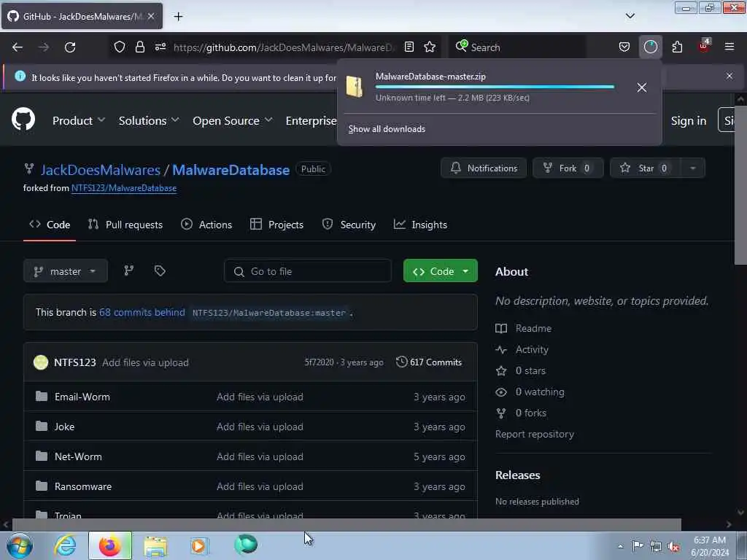Cancel the download with X button
Viewport: 747px width, 560px height.
click(642, 87)
